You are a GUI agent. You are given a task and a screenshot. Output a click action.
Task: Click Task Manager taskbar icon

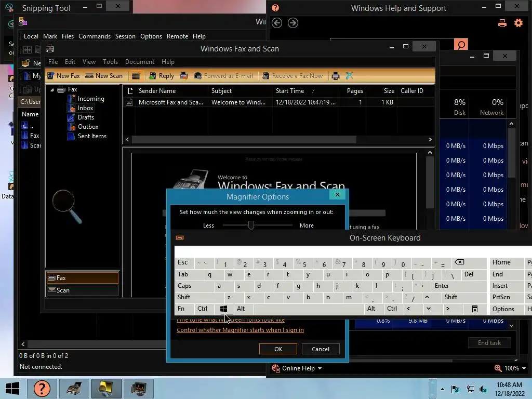pos(138,389)
